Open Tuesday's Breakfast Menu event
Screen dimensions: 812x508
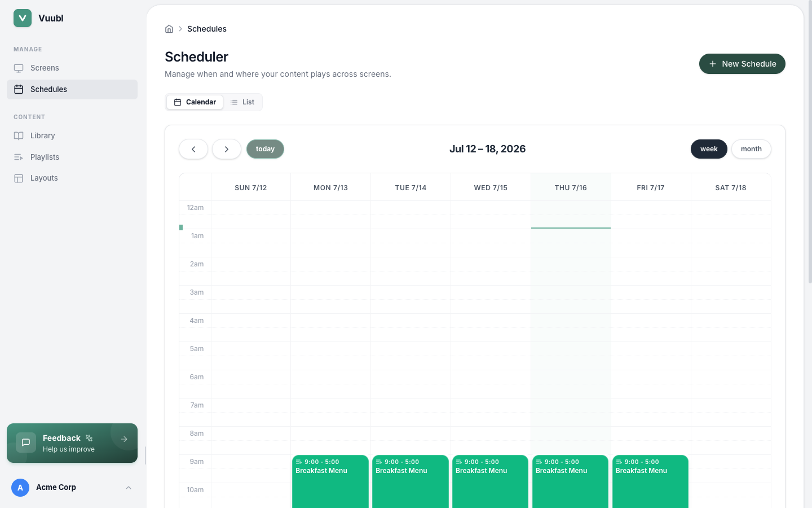click(411, 481)
